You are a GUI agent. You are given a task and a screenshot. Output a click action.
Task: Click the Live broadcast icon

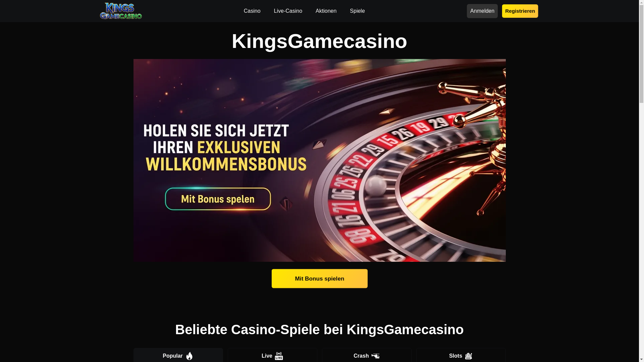[279, 356]
